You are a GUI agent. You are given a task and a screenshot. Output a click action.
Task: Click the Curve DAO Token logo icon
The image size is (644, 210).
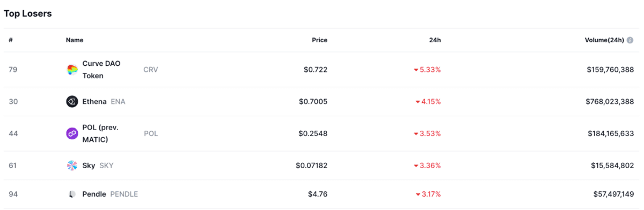pyautogui.click(x=72, y=70)
